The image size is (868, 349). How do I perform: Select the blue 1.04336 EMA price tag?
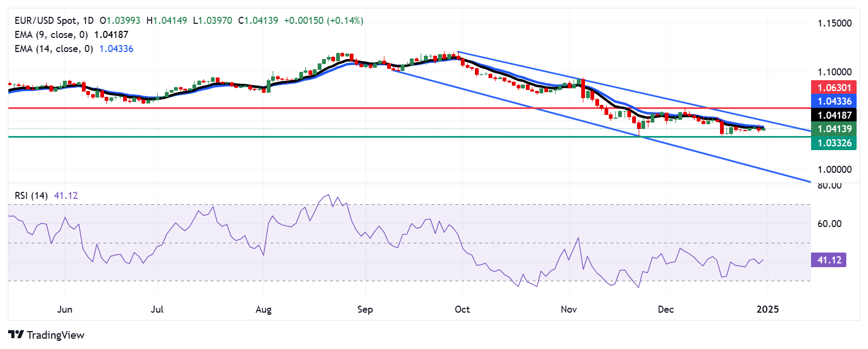(x=834, y=101)
